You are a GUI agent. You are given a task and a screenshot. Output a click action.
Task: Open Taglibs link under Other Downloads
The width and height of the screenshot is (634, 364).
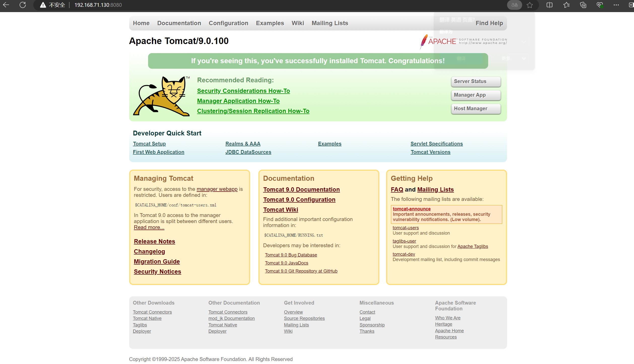point(140,325)
